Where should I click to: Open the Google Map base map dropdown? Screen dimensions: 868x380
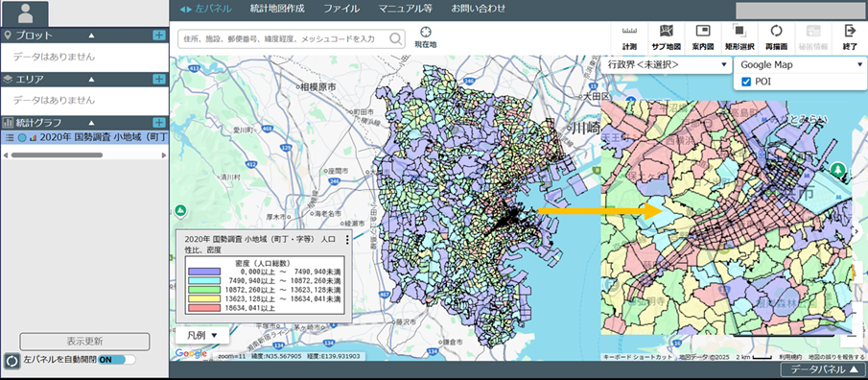point(801,65)
